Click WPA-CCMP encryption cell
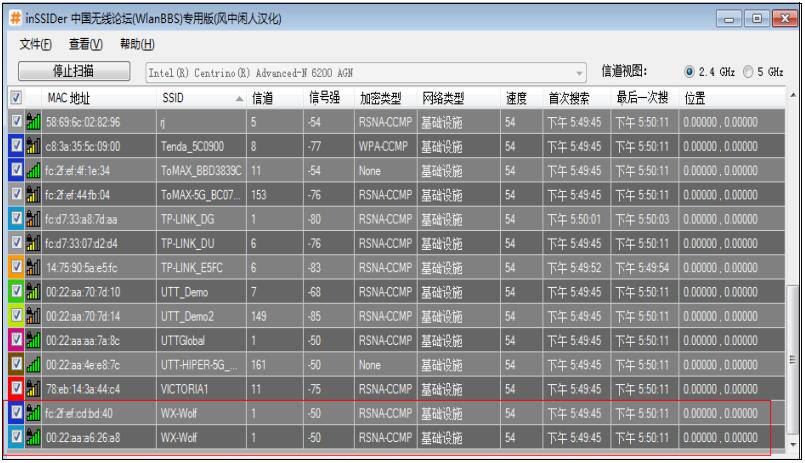805x463 pixels. click(383, 146)
